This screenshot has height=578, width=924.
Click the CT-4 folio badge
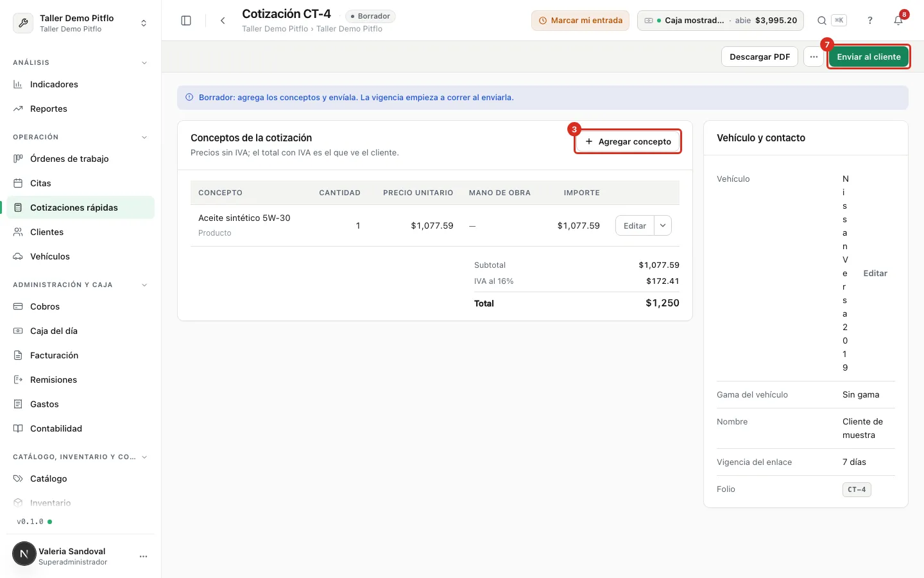857,489
